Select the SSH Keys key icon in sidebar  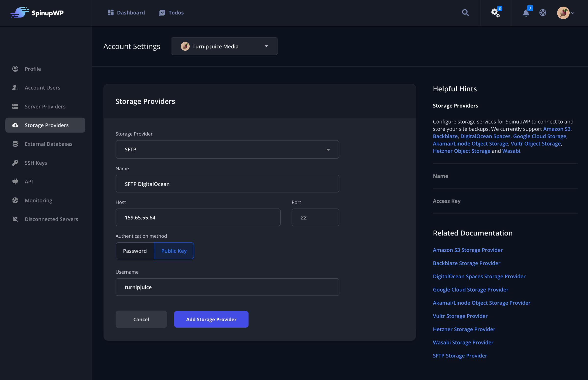[15, 163]
